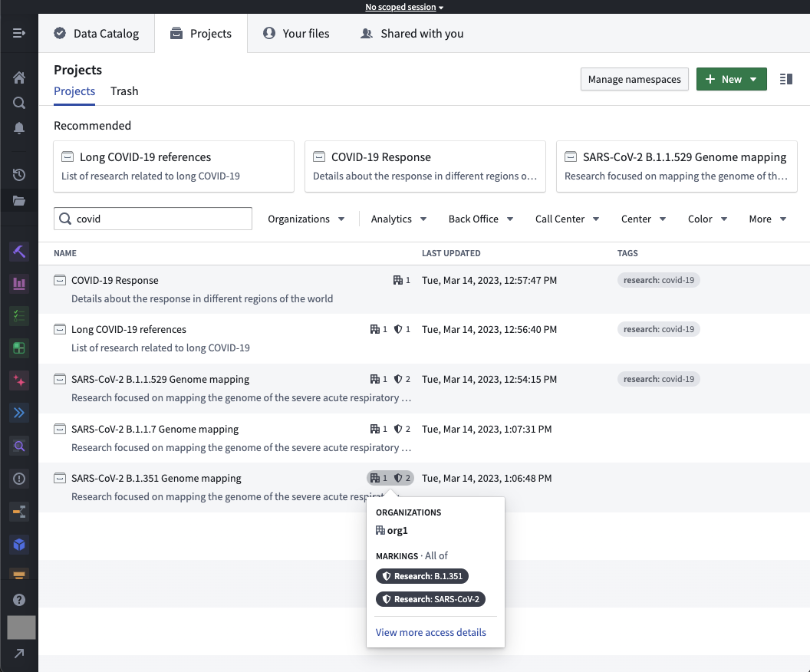Click the green New button
The image size is (810, 672).
tap(731, 79)
